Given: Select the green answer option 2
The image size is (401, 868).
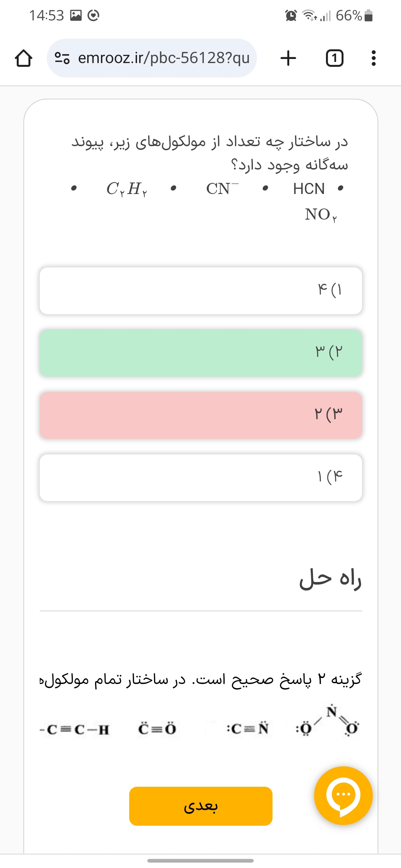Looking at the screenshot, I should (x=200, y=353).
